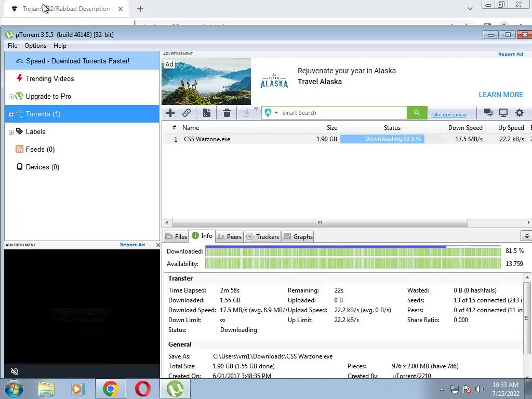
Task: Click the Downloaded pieces bar
Action: pos(353,251)
